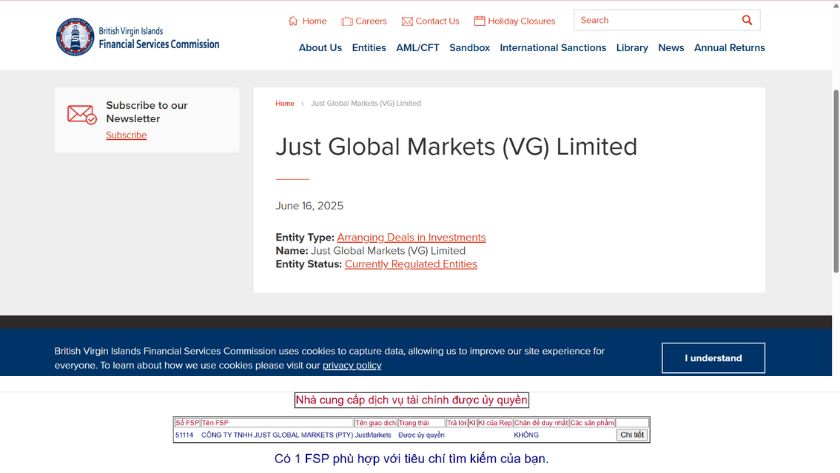
Task: Click the Just Global Markets (VG) Limited heading
Action: [x=456, y=147]
